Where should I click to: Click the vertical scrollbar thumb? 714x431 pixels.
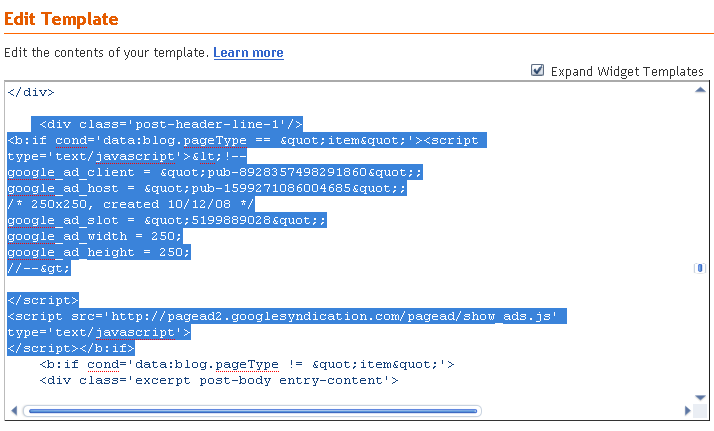700,268
